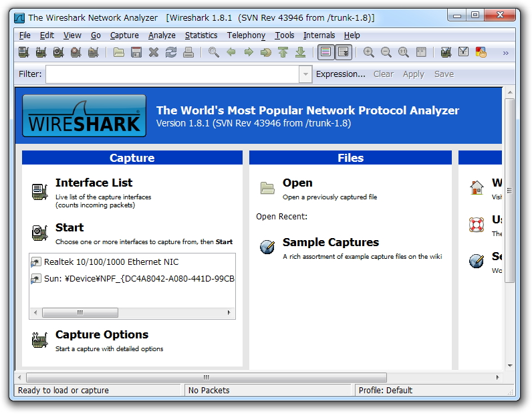The image size is (532, 414).
Task: Click the Profile: Default status bar entry
Action: [386, 391]
